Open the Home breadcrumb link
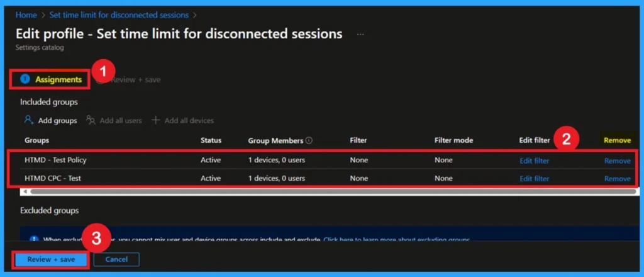This screenshot has height=277, width=644. tap(26, 15)
